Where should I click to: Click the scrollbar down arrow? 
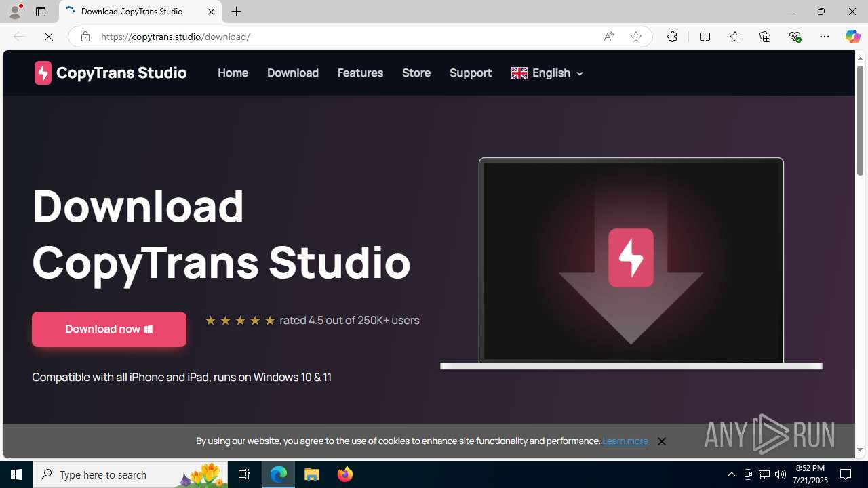(x=860, y=451)
